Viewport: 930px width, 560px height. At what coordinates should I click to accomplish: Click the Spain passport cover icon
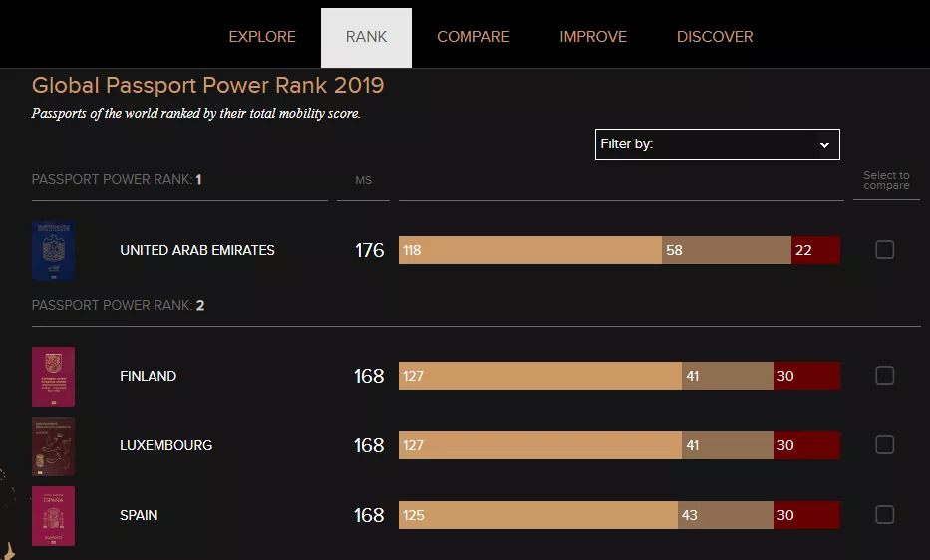pyautogui.click(x=53, y=515)
